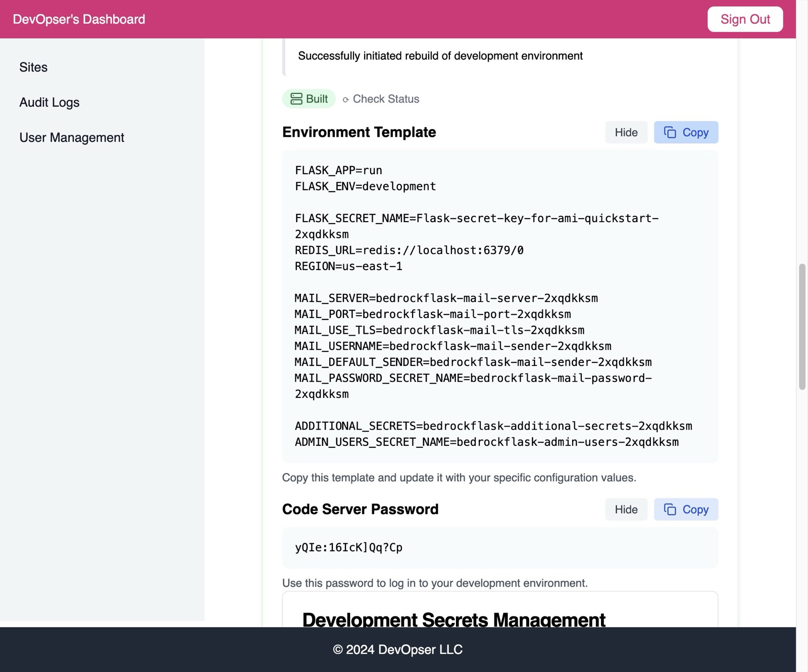This screenshot has height=672, width=808.
Task: Click the ADMIN_USERS_SECRET_NAME line
Action: click(487, 442)
